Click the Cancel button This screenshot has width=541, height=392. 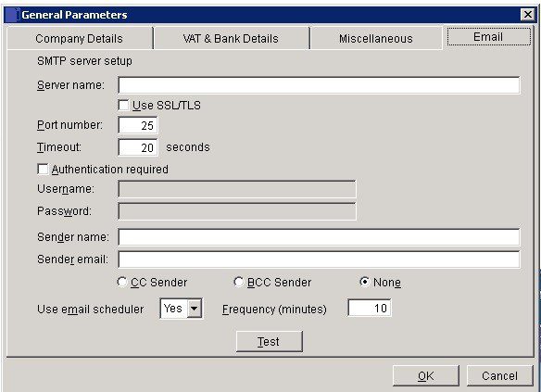tap(499, 375)
